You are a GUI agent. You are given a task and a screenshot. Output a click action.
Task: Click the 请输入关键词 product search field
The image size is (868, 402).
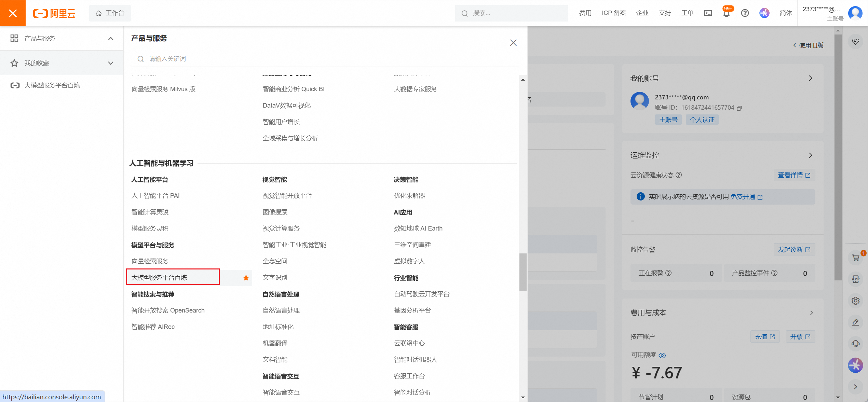325,59
